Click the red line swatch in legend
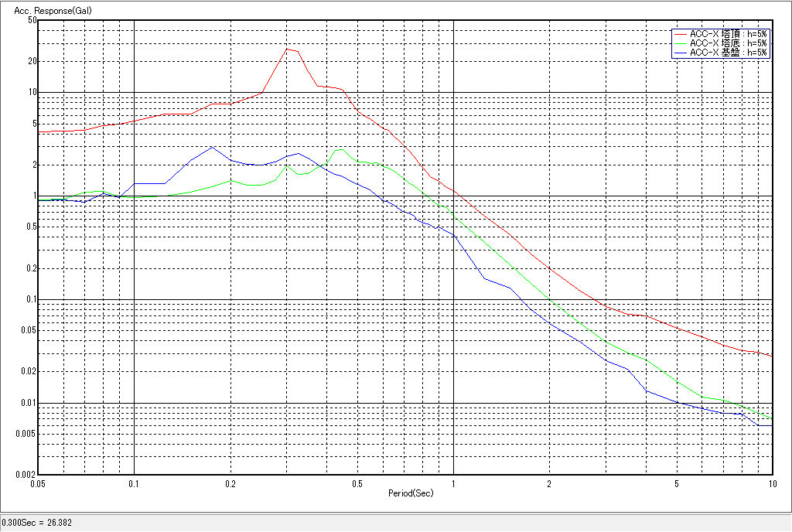Viewport: 792px width, 532px height. coord(680,34)
